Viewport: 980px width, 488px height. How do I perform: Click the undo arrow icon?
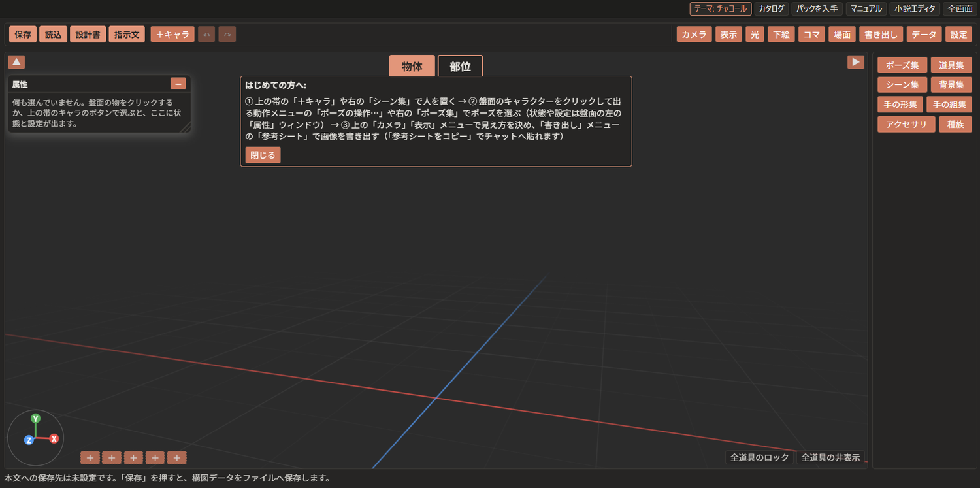pos(206,34)
